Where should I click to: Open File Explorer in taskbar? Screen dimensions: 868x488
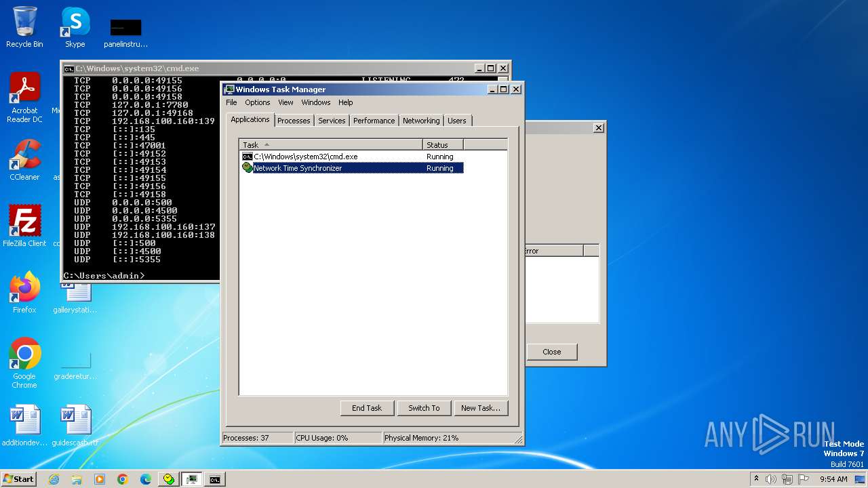pyautogui.click(x=77, y=479)
